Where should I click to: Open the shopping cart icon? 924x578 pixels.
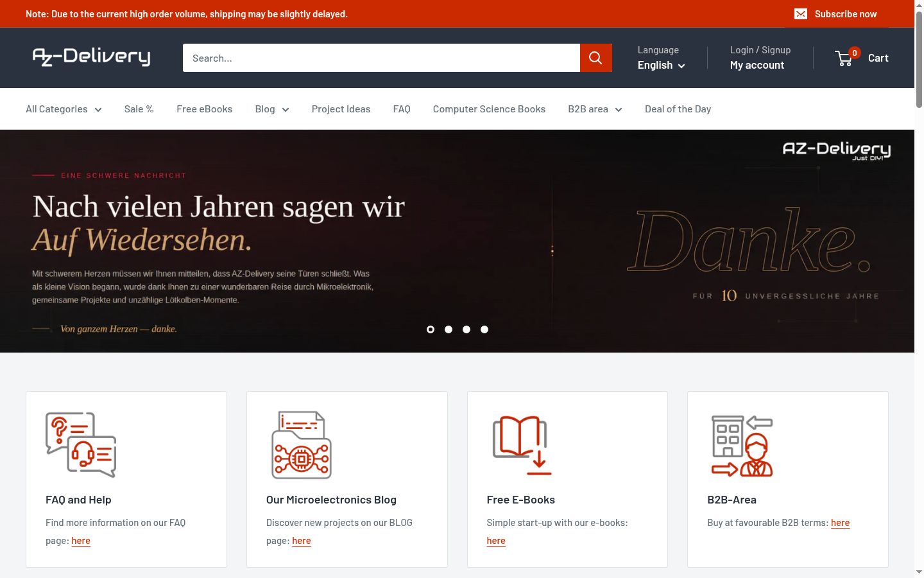coord(844,58)
